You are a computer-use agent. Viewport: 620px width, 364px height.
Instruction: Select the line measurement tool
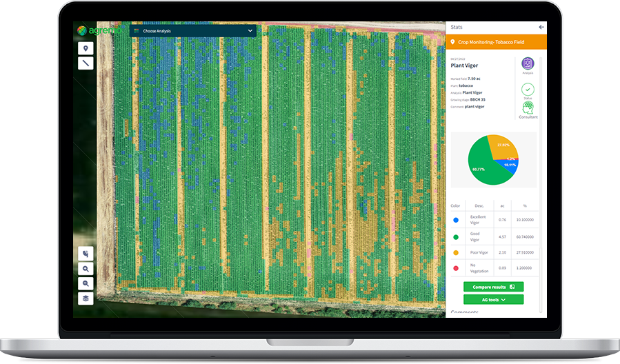[86, 63]
